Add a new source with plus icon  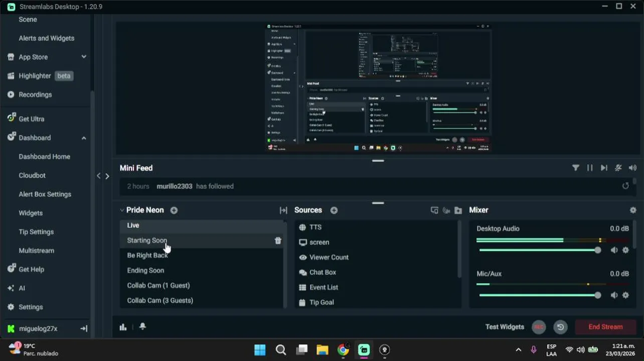tap(334, 210)
